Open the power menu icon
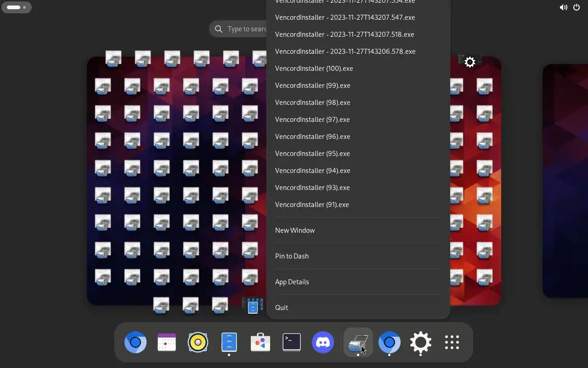Screen dimensions: 588x368 tap(577, 7)
